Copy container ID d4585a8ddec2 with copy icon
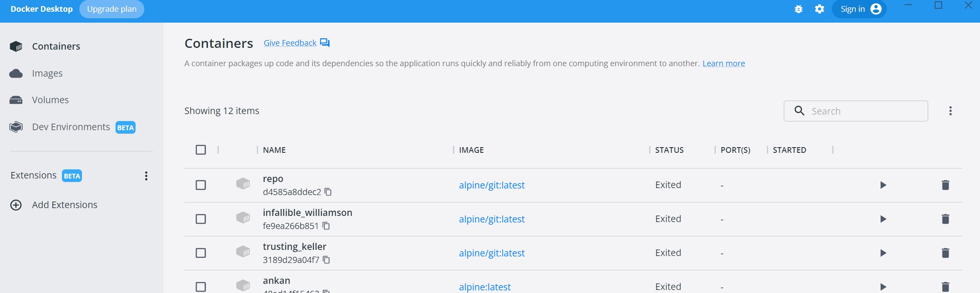This screenshot has width=980, height=293. click(x=328, y=192)
